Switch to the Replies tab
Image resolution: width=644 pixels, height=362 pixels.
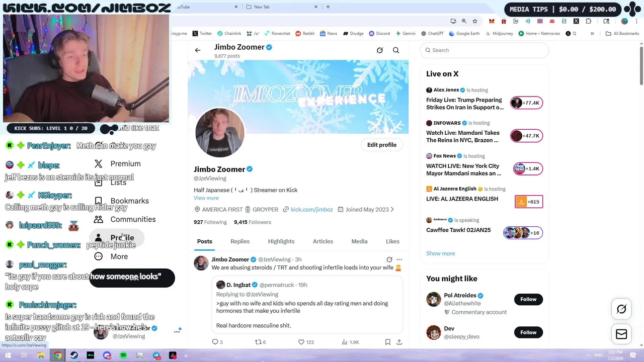[240, 241]
